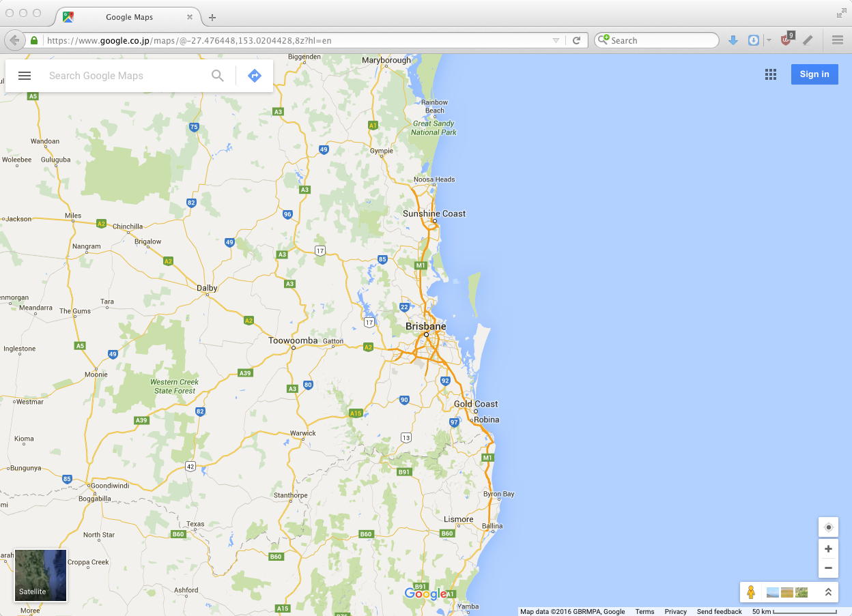
Task: Sign in to Google
Action: tap(814, 74)
